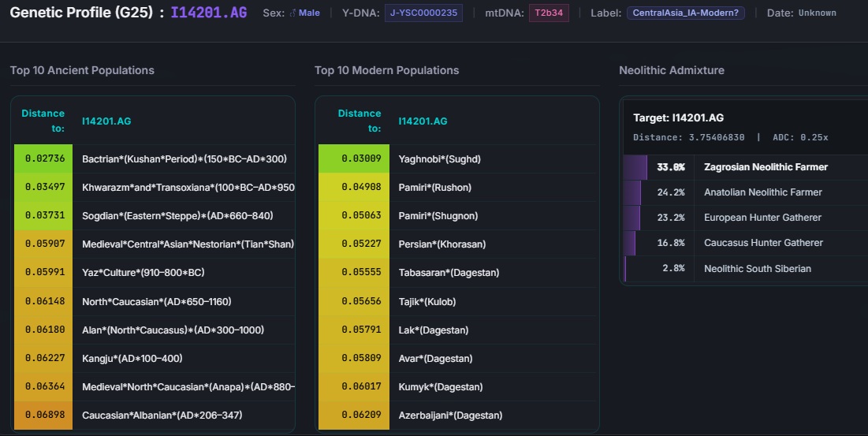Click the 2.8% admixture percentage
Viewport: 868px width, 436px height.
point(674,268)
